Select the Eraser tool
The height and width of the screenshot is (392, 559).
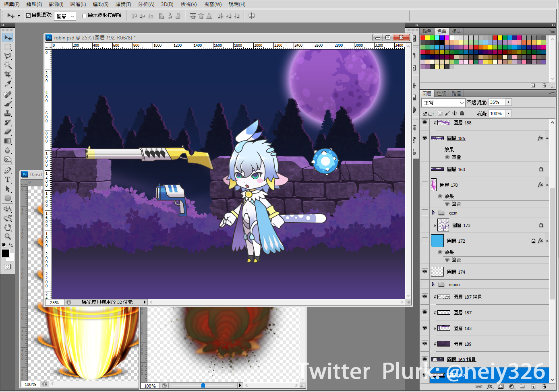(8, 132)
